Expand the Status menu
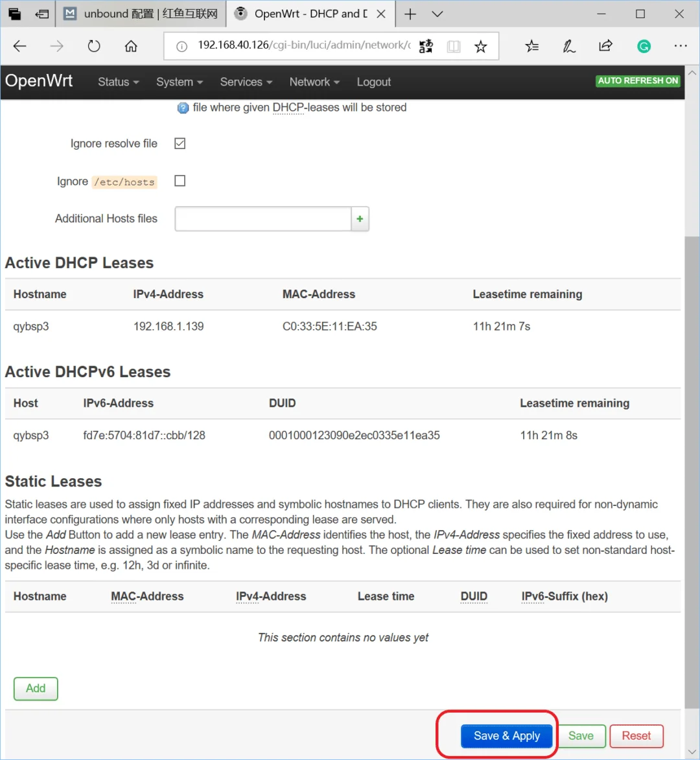The width and height of the screenshot is (700, 760). 118,82
